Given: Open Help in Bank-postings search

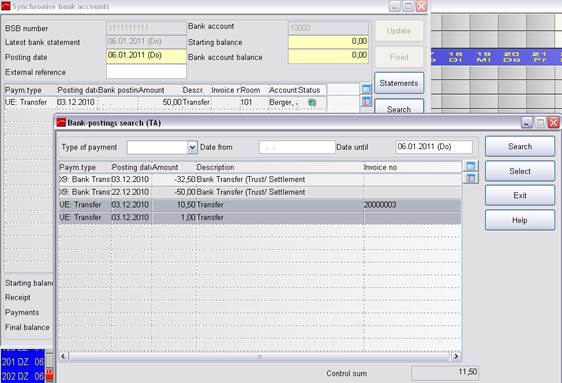Looking at the screenshot, I should point(520,220).
